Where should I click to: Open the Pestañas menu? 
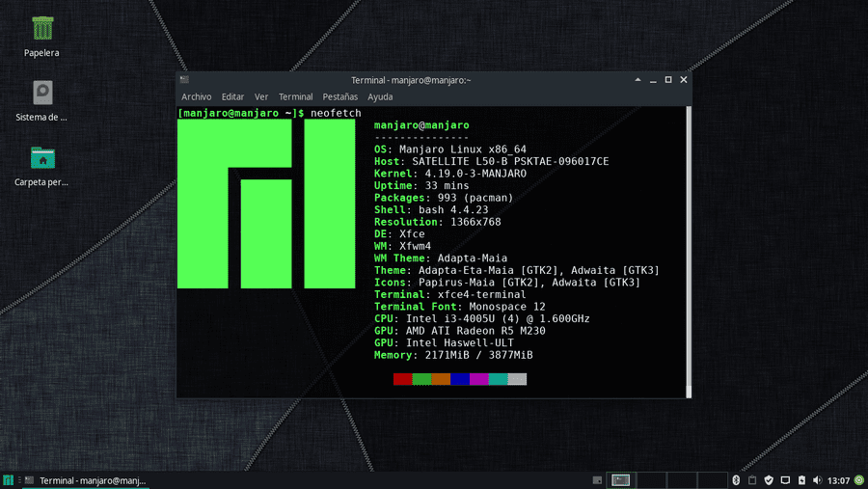click(x=339, y=96)
